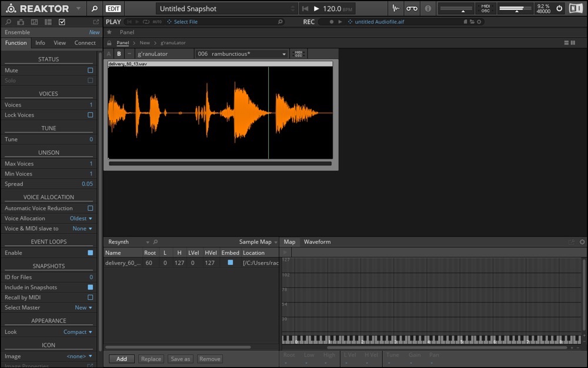
Task: Click the sidebar pop-out arrow icon
Action: (x=96, y=22)
